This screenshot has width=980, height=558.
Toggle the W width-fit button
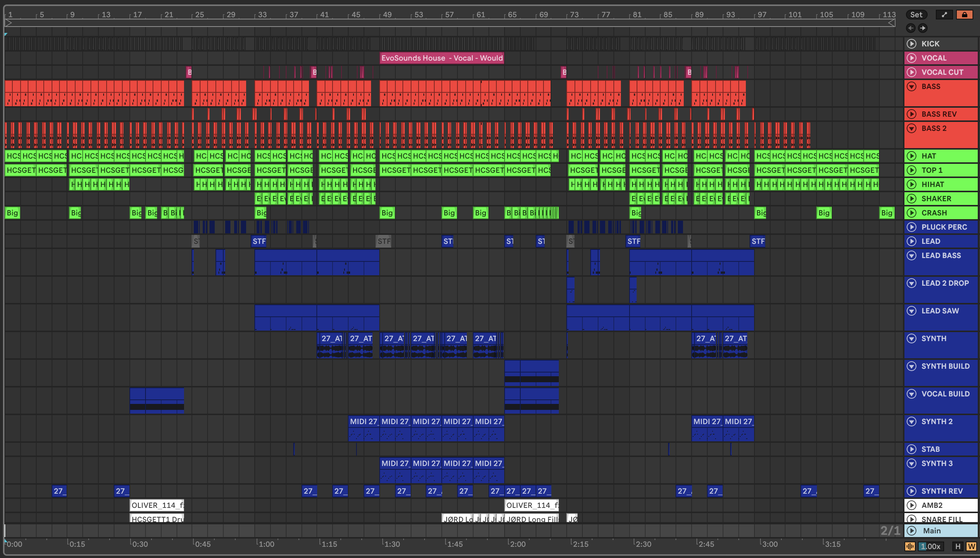coord(971,546)
